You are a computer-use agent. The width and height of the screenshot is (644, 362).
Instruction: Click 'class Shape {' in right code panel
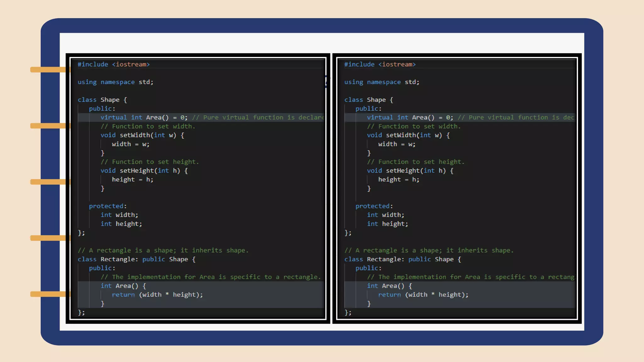tap(369, 100)
